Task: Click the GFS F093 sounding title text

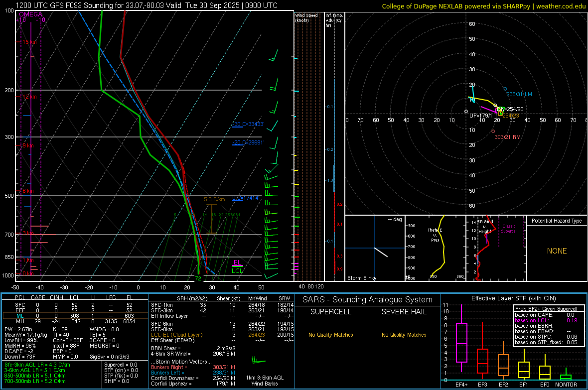Action: pyautogui.click(x=147, y=5)
